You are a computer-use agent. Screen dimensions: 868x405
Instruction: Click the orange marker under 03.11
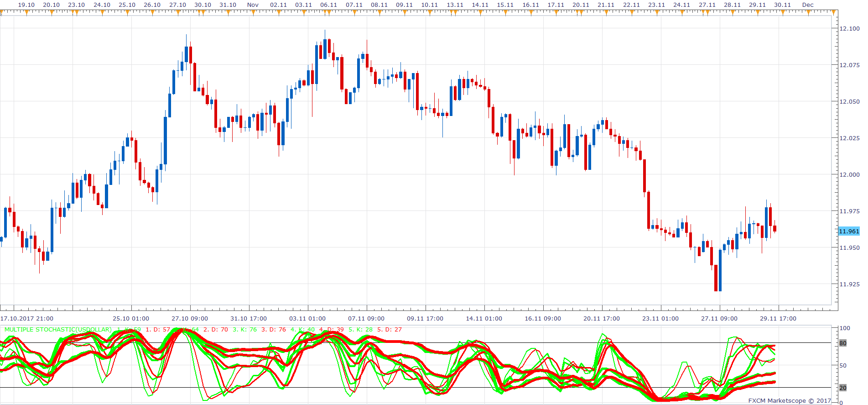304,12
